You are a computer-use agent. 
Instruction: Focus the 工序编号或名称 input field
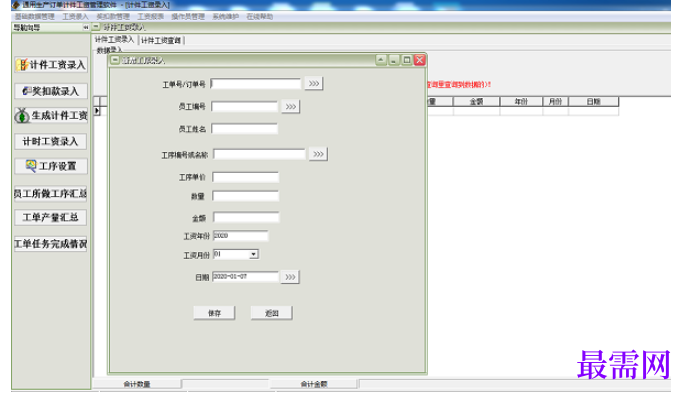point(259,154)
